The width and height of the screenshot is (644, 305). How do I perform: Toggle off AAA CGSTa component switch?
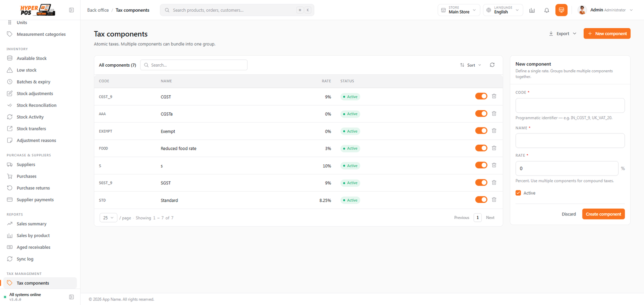481,113
